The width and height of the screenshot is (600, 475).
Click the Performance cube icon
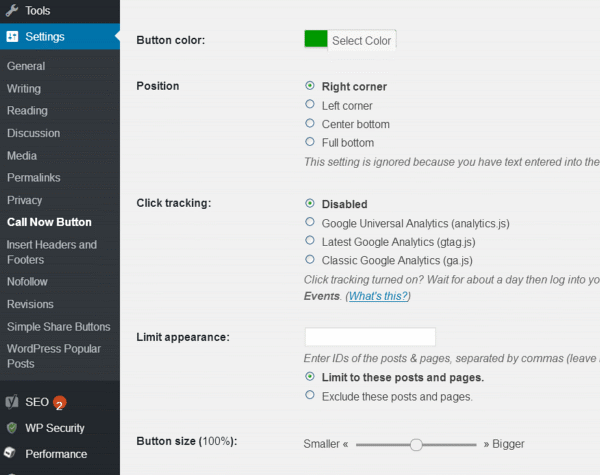12,454
